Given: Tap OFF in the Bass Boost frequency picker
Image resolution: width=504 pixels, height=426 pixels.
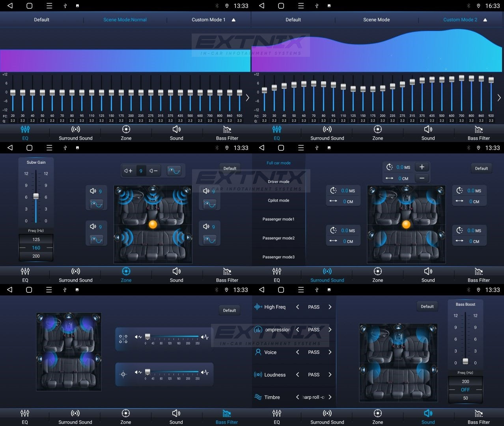Looking at the screenshot, I should pos(465,390).
